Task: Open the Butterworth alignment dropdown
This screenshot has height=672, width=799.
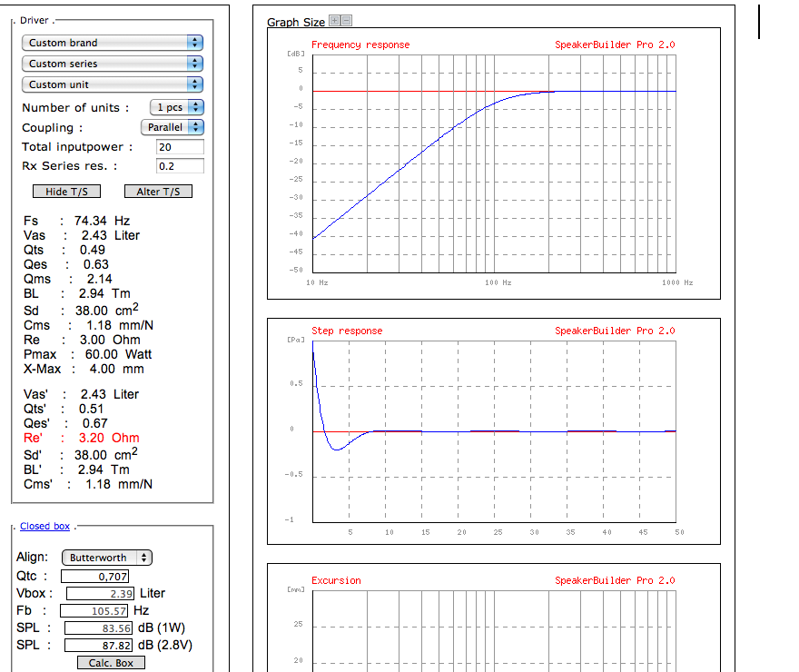Action: [107, 558]
